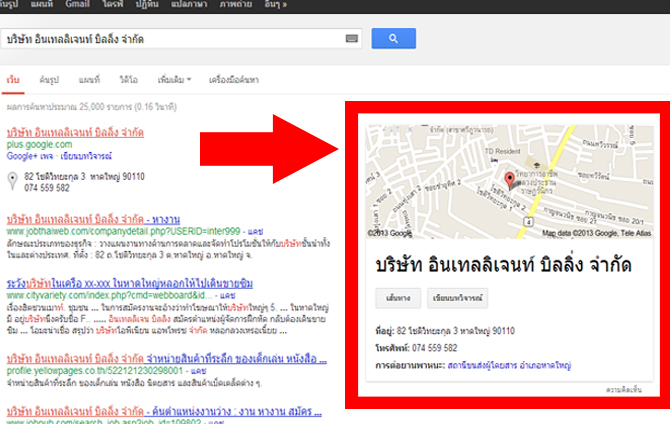This screenshot has width=670, height=424.
Task: Switch to the ค้นรูป (Images) tab
Action: [x=49, y=80]
